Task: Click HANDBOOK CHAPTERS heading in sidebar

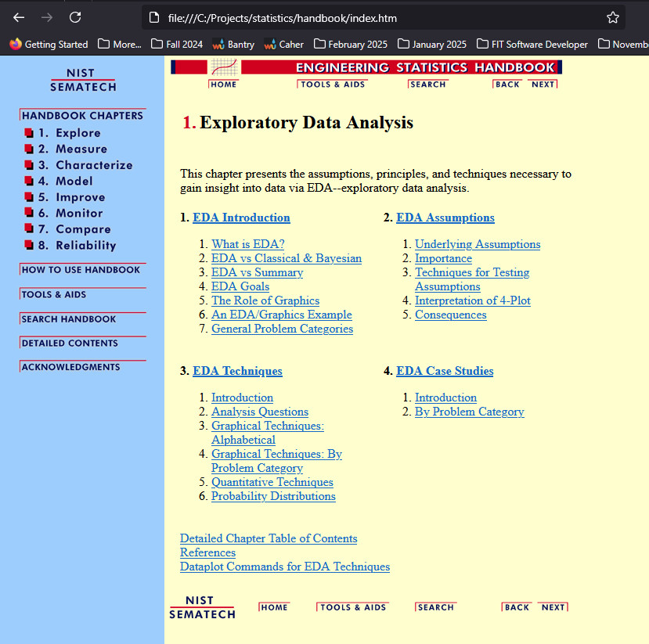Action: pos(82,115)
